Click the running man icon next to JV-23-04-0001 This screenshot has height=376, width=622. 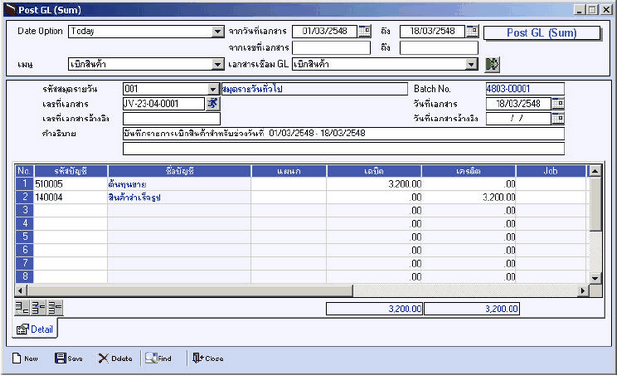(213, 104)
